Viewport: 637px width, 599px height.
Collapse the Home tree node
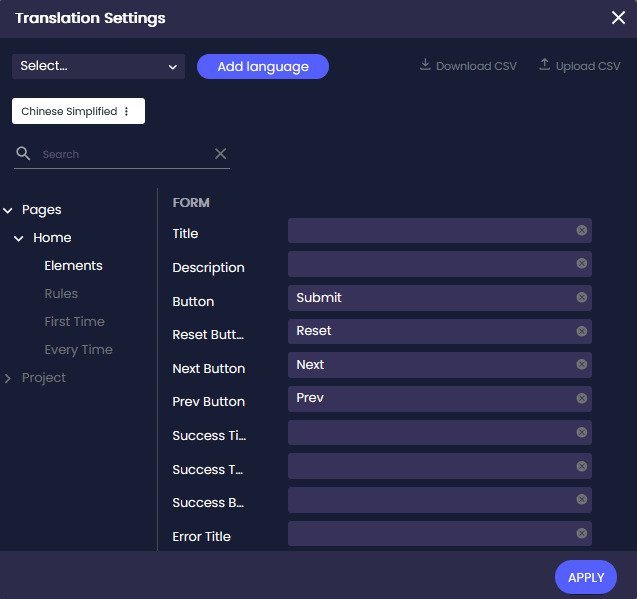tap(19, 238)
